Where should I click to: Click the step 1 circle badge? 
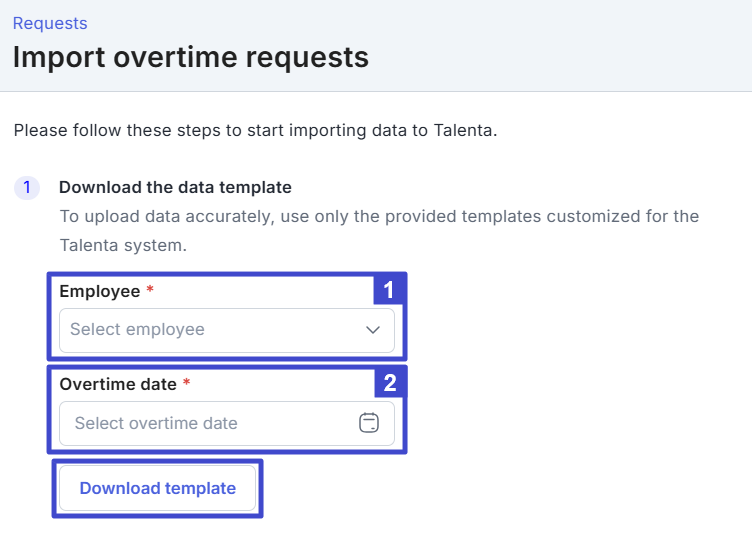[x=27, y=187]
